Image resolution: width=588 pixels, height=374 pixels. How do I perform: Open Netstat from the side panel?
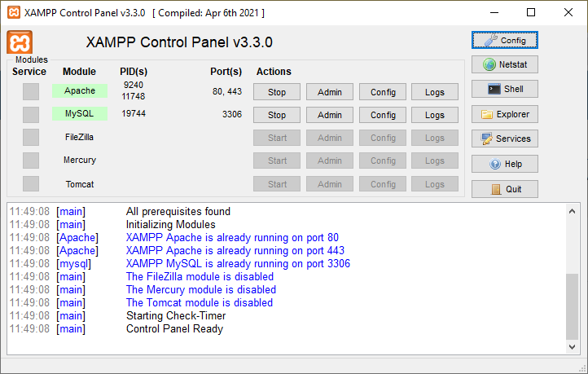pos(504,64)
